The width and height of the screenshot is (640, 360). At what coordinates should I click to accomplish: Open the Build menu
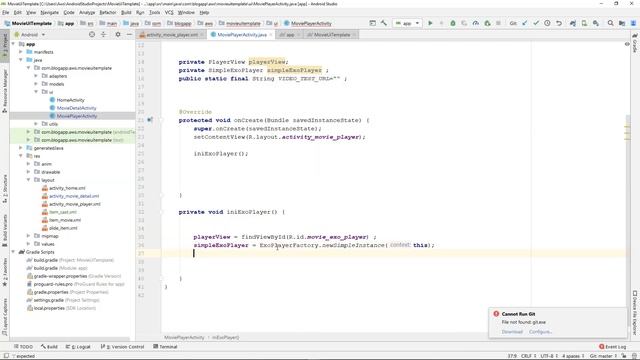coord(126,13)
